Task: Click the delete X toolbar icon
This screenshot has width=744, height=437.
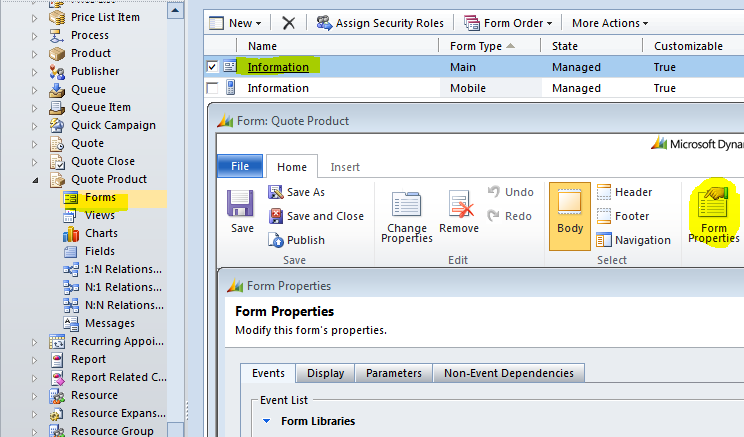Action: (x=288, y=22)
